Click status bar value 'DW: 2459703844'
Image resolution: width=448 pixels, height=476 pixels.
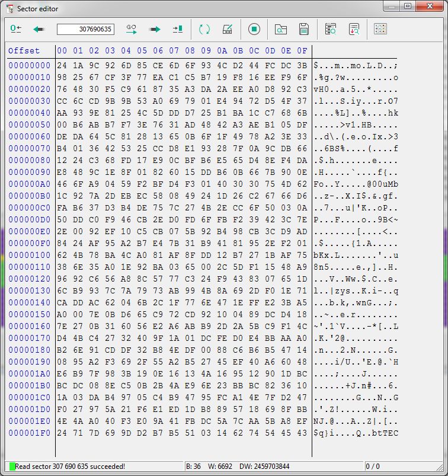(x=264, y=467)
